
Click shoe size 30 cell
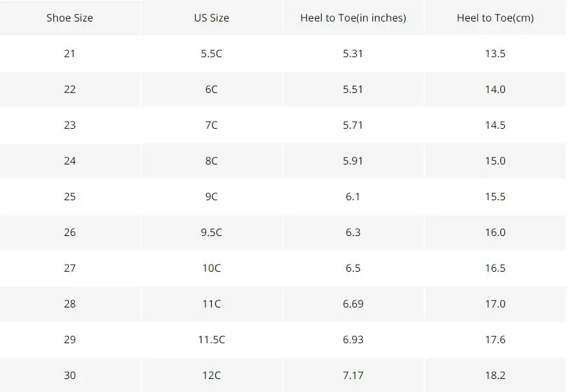pyautogui.click(x=70, y=375)
